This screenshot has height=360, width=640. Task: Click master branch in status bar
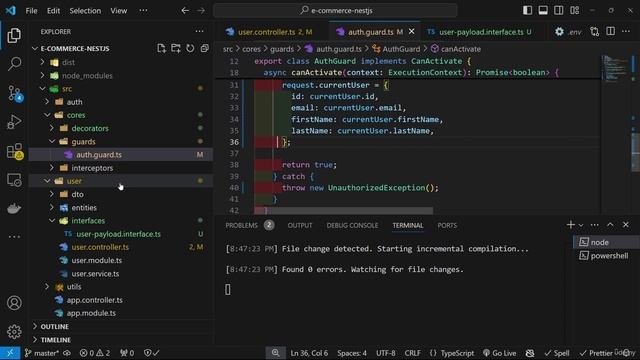[42, 353]
